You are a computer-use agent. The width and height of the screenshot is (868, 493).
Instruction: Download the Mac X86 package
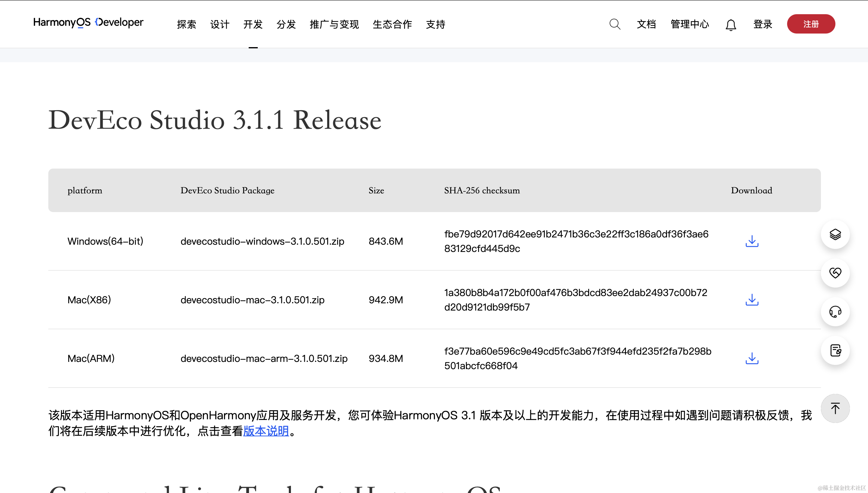752,300
